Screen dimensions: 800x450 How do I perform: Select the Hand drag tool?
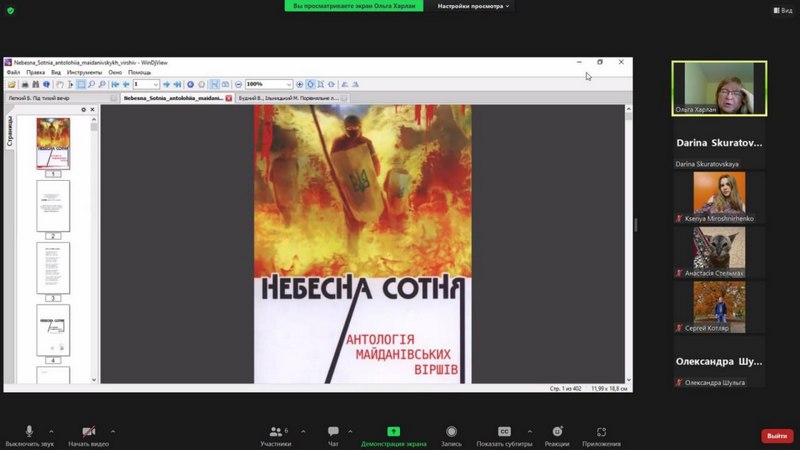(x=60, y=84)
